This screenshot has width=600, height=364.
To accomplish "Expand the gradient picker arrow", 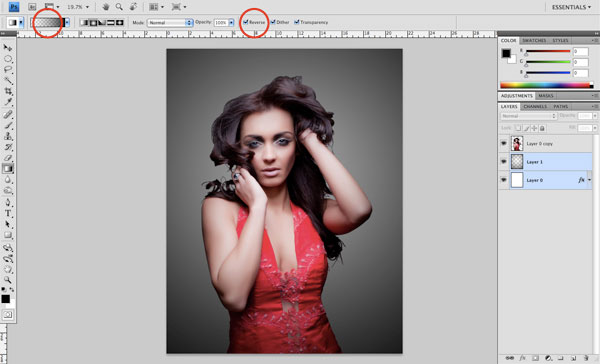I will pos(67,23).
